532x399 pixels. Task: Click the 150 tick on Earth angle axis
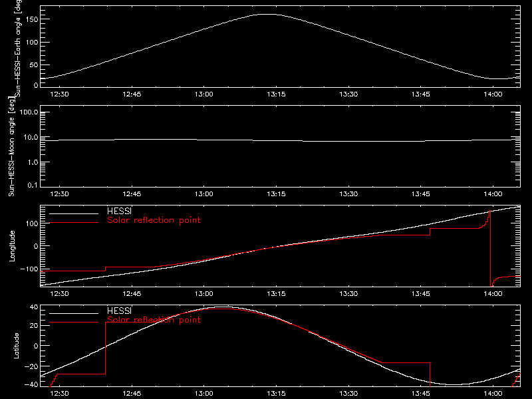(x=31, y=19)
